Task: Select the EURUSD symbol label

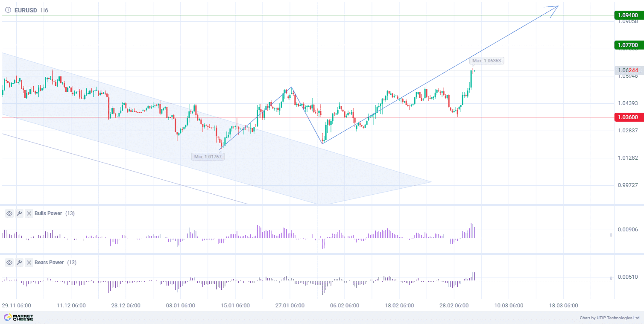Action: (x=26, y=10)
